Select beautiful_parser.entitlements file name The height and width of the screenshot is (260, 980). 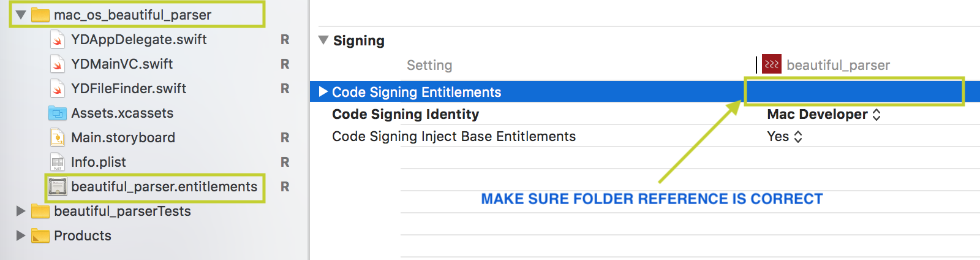pos(164,187)
